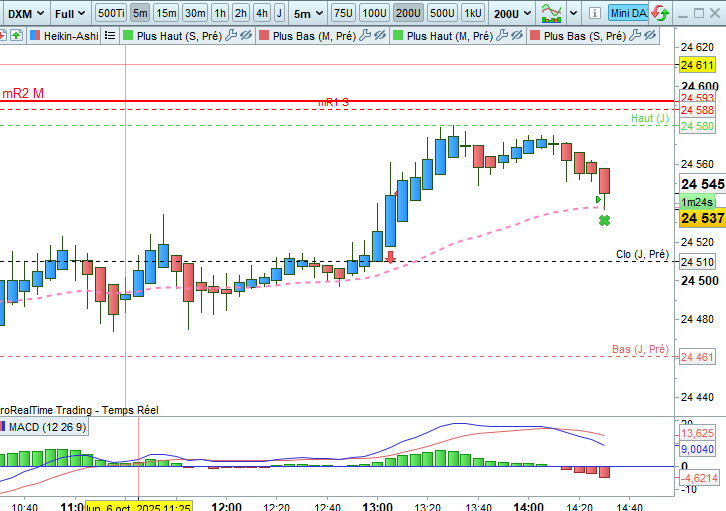
Task: Click the red down-arrow import icon
Action: point(2,35)
